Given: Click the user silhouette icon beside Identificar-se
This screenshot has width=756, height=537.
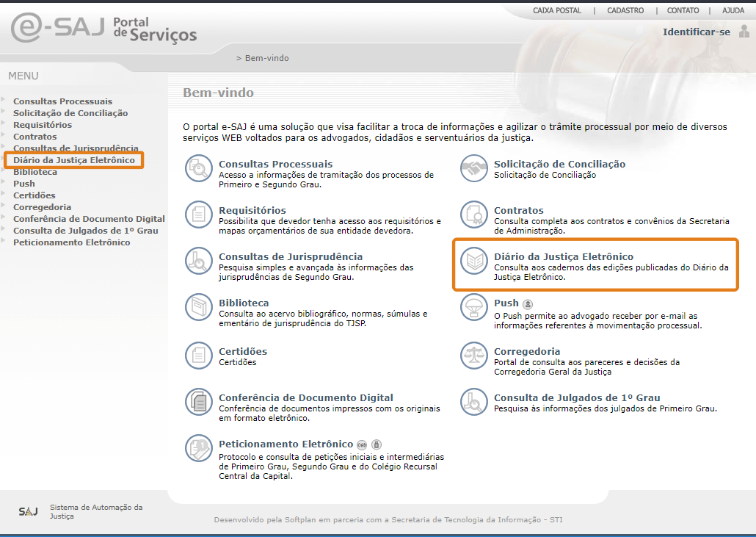Looking at the screenshot, I should tap(744, 32).
